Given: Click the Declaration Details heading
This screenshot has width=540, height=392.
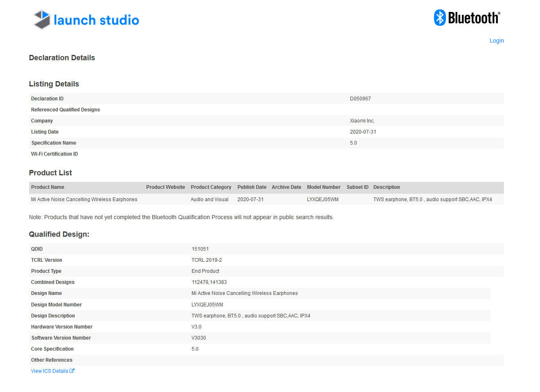Looking at the screenshot, I should (x=62, y=58).
